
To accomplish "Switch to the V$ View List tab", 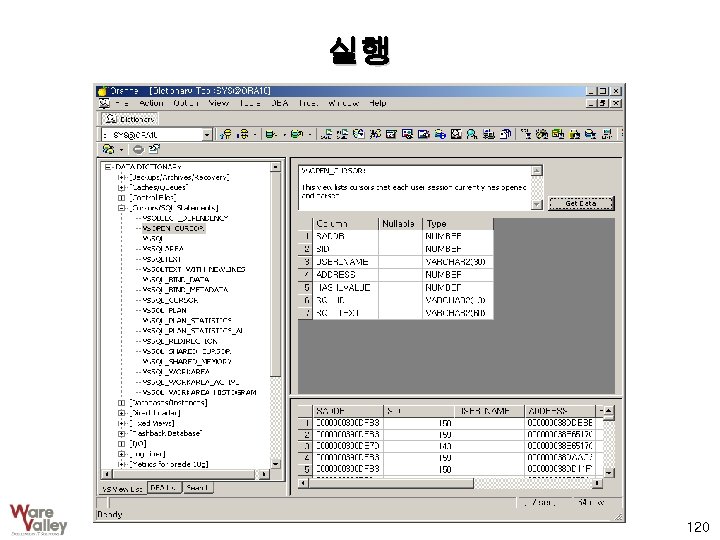I will [x=123, y=489].
